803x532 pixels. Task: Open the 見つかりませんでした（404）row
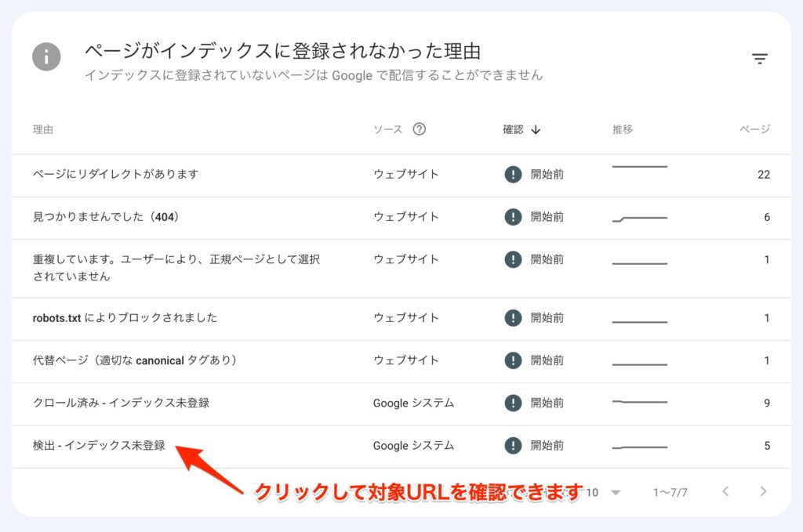click(x=106, y=217)
